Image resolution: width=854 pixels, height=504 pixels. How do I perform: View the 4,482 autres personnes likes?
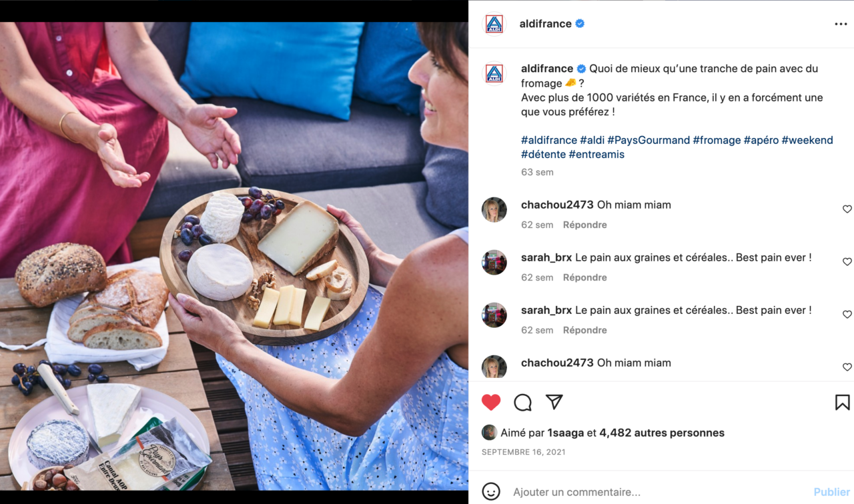pos(662,433)
